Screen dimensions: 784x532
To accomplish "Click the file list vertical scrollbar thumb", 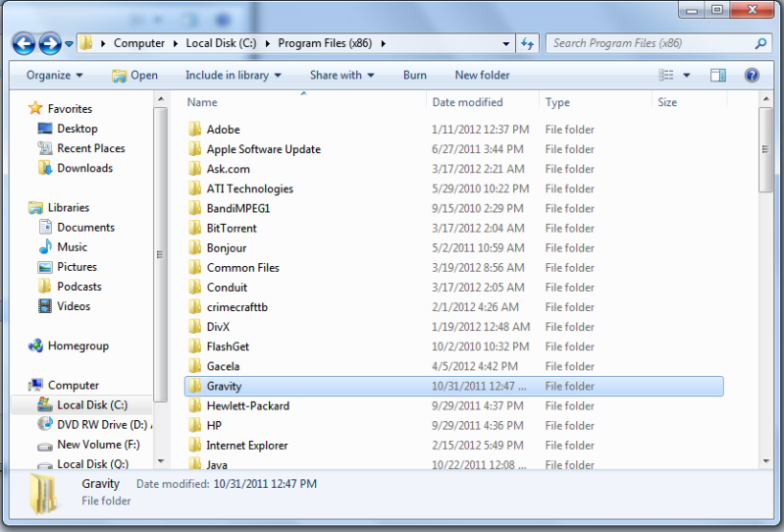I will (765, 149).
